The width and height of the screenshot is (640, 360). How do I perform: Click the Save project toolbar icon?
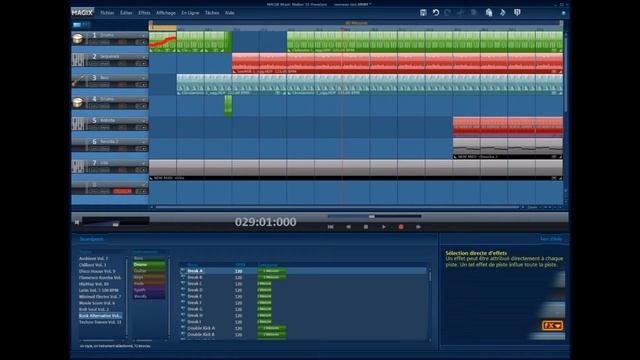423,13
